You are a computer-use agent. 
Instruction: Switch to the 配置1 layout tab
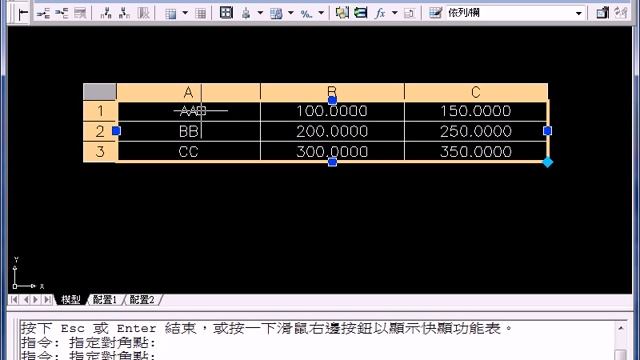[x=105, y=300]
